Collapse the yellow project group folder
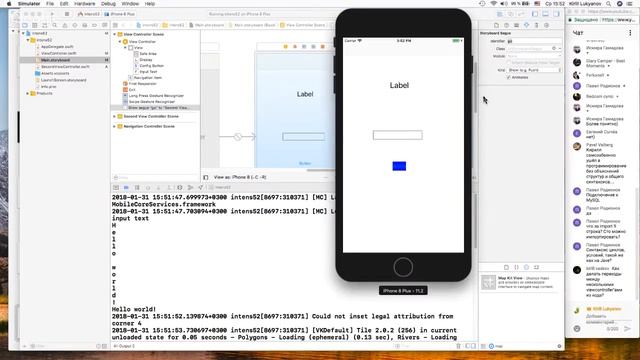 point(28,40)
